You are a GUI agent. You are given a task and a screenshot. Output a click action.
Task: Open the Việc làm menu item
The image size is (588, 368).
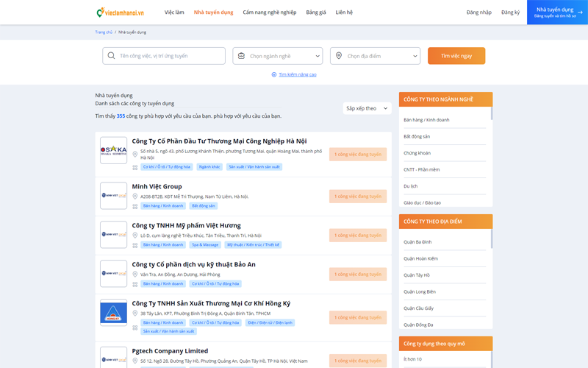[174, 13]
